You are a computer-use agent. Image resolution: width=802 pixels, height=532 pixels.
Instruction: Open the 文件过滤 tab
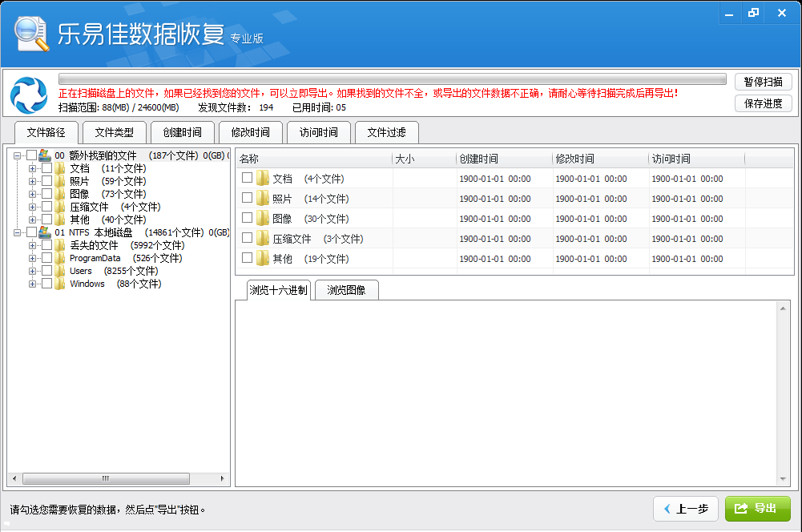tap(387, 132)
